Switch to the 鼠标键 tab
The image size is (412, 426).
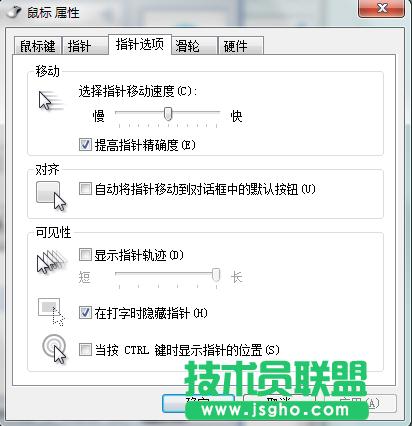click(38, 46)
